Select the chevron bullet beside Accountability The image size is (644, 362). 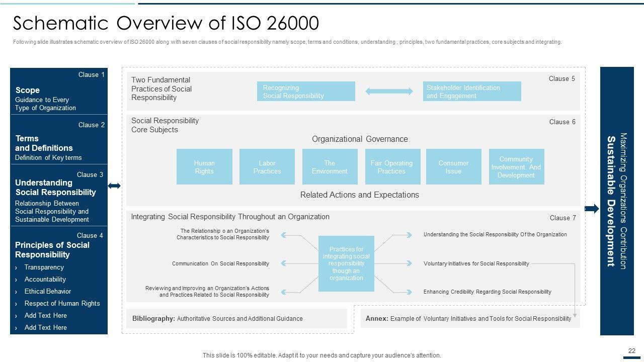coord(16,280)
